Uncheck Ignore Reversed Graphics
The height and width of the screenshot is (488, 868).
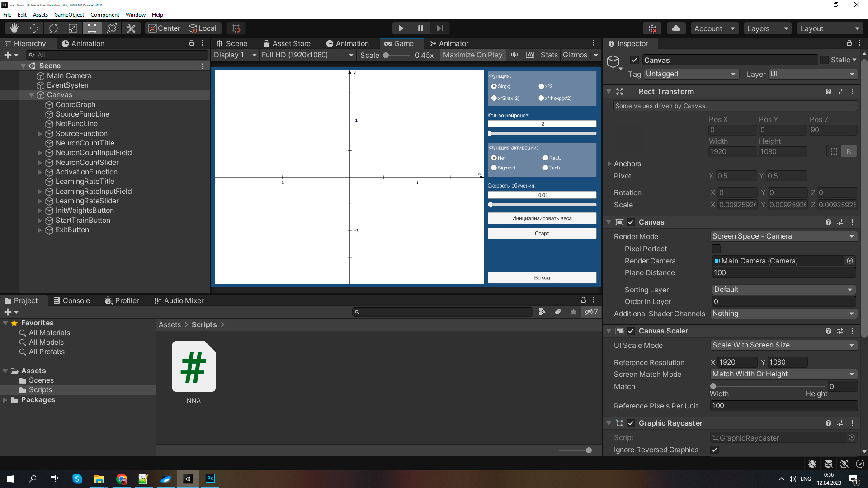(714, 450)
